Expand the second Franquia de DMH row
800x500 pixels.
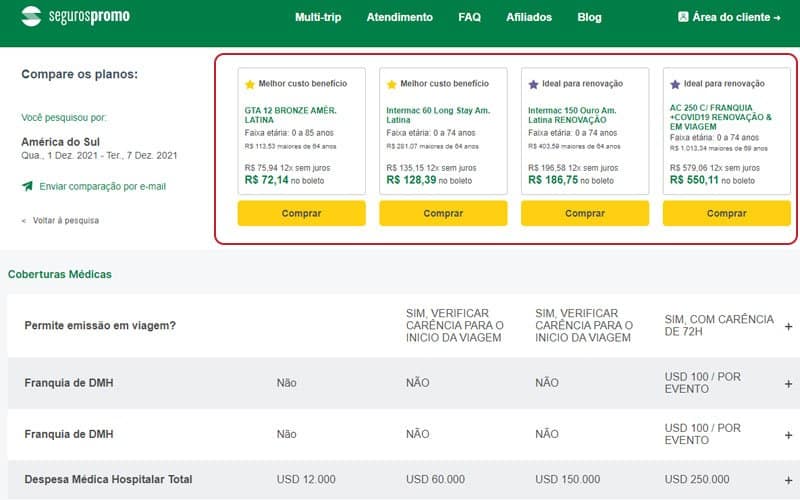tap(788, 435)
